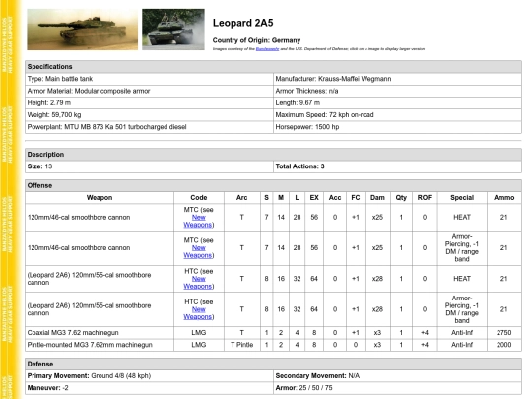Screen dimensions: 532x399
Task: Click Armor-Piercing special in second MTC row
Action: pyautogui.click(x=462, y=248)
